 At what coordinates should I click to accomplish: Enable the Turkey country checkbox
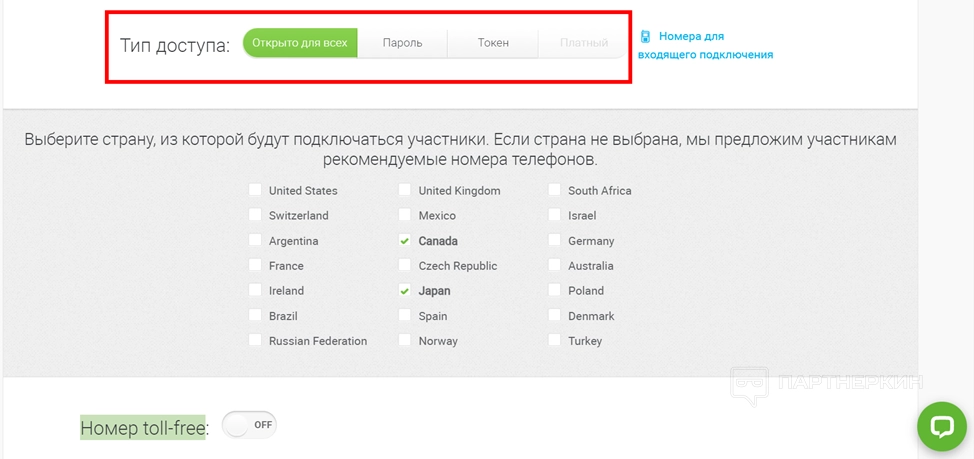click(x=555, y=341)
